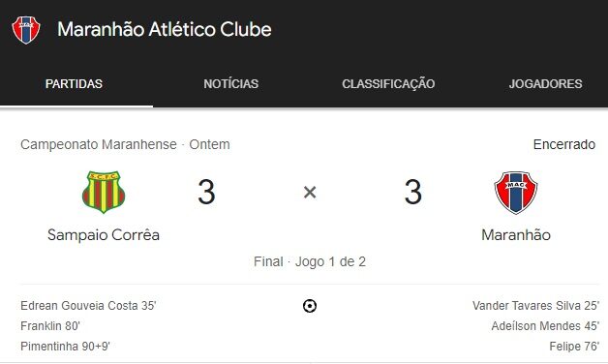Click the soccer ball goals icon

[310, 306]
